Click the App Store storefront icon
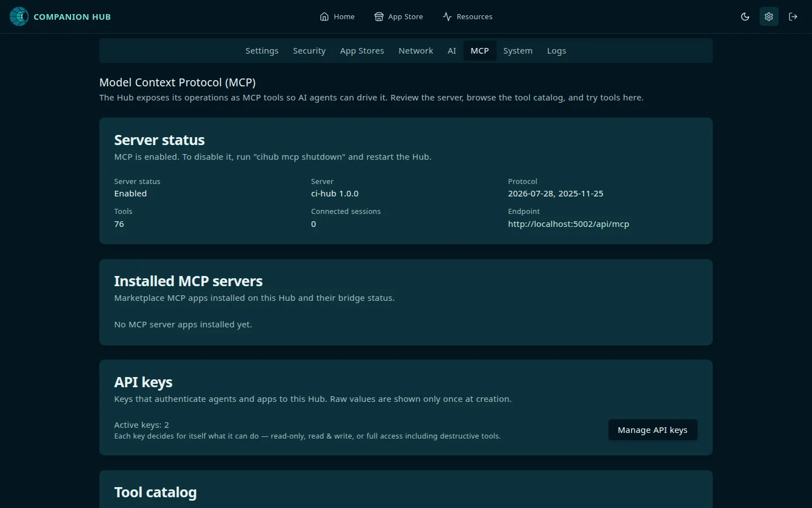 [379, 16]
